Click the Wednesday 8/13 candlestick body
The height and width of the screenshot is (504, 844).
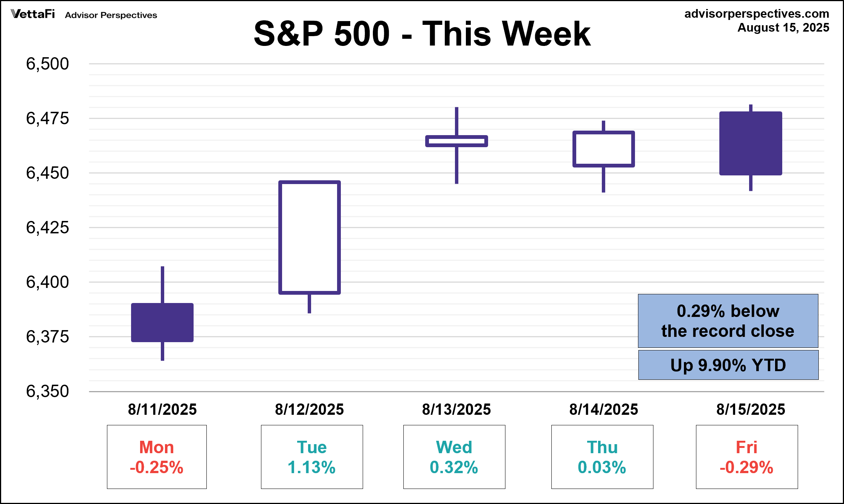(456, 141)
